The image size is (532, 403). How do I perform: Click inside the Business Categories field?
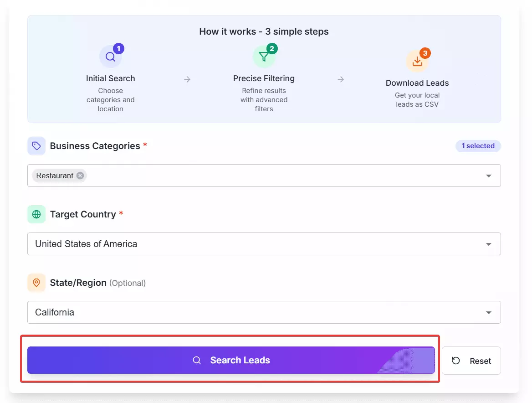coord(264,176)
